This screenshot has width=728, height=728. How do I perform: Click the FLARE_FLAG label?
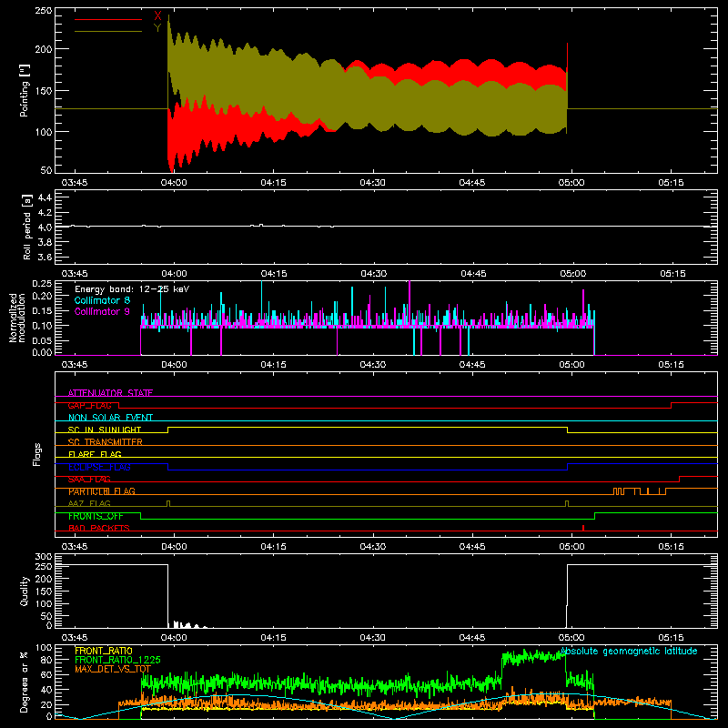(x=95, y=454)
